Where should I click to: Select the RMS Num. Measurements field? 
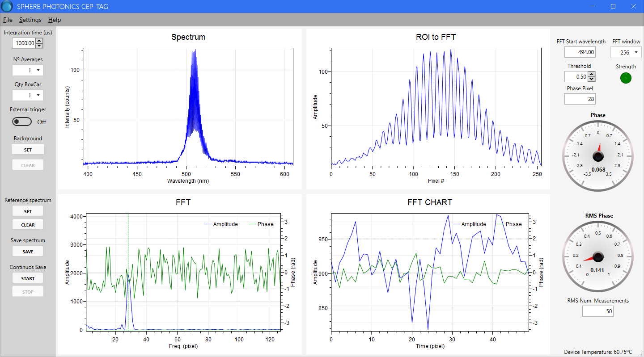pos(598,311)
